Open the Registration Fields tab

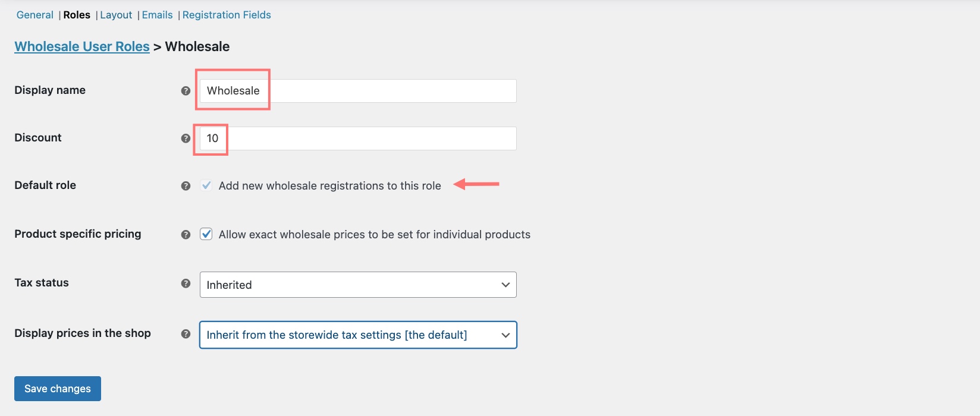click(227, 15)
